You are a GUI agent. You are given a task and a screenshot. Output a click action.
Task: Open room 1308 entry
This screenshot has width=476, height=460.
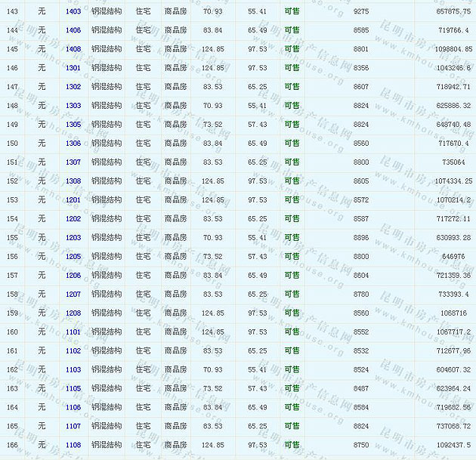(x=73, y=181)
